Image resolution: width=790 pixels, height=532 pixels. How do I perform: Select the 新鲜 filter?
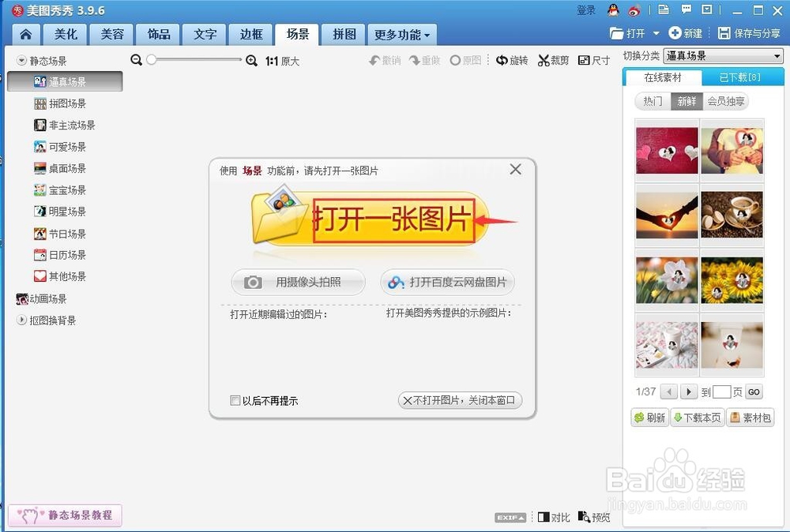click(687, 101)
